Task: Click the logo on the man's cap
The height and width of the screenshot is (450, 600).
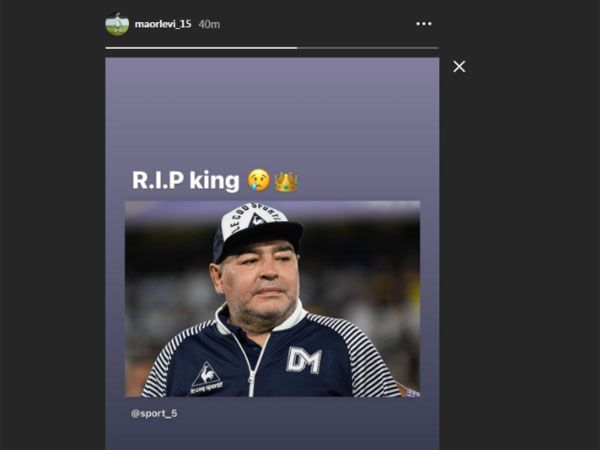Action: click(256, 217)
